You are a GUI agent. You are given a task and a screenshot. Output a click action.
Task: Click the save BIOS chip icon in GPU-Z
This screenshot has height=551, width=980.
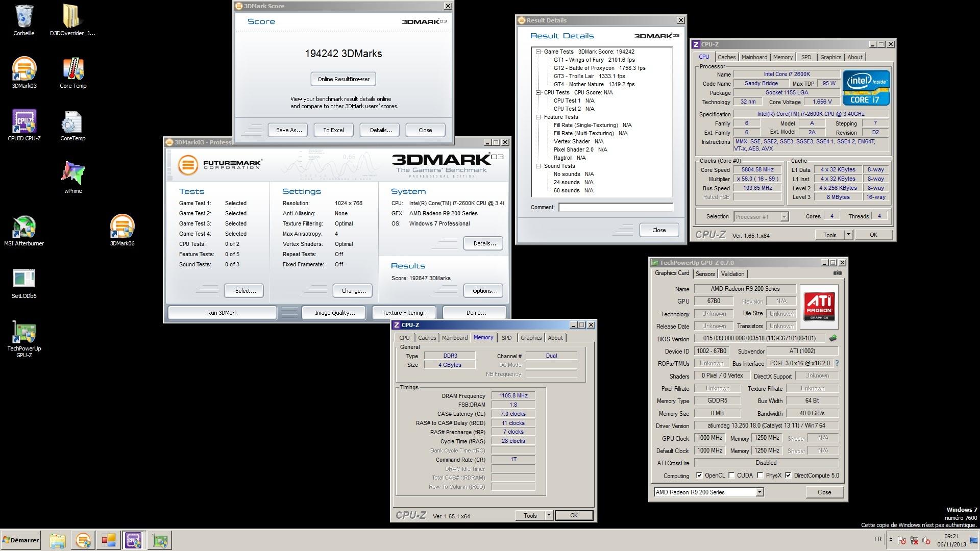833,338
